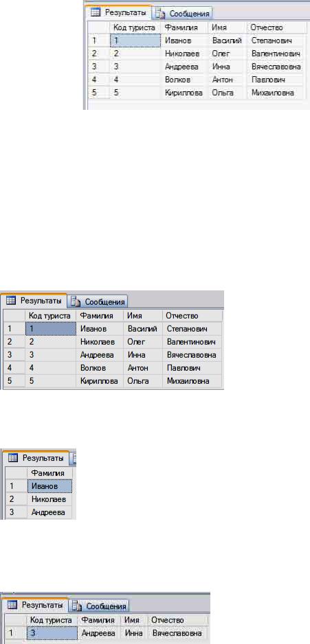Select cell Олег in the topmost grid
The height and width of the screenshot is (644, 310).
pyautogui.click(x=228, y=54)
